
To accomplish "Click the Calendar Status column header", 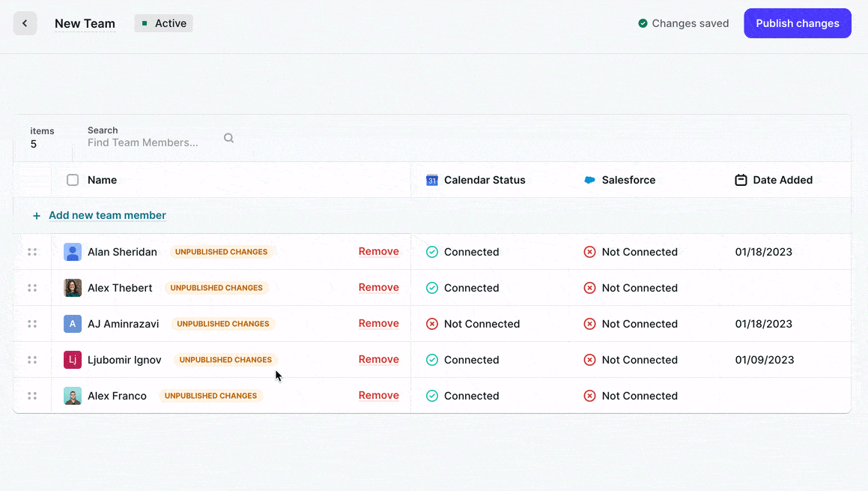I will tap(485, 180).
